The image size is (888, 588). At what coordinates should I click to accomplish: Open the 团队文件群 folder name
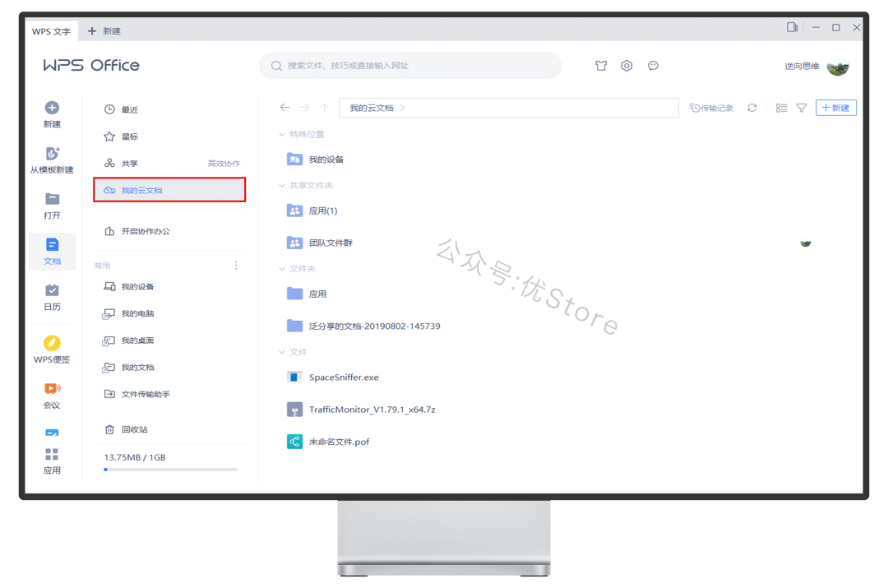[331, 243]
